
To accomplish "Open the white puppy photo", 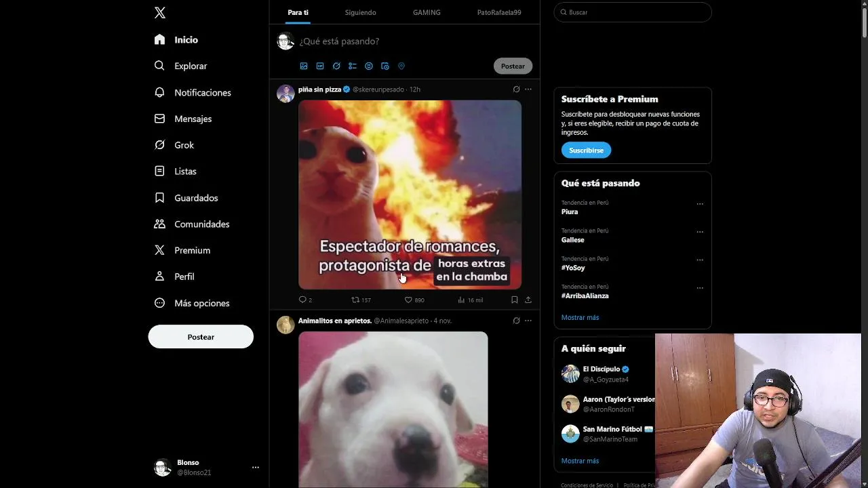I will coord(393,409).
